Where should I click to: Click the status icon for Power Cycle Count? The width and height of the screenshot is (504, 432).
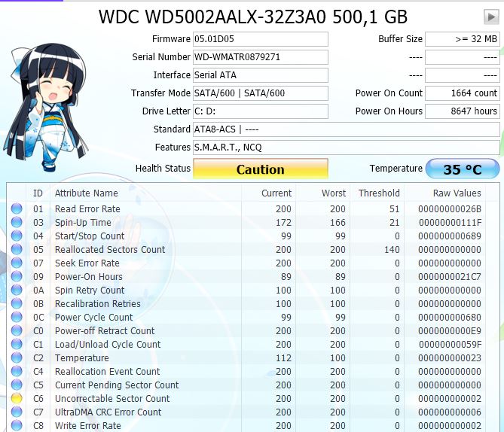pos(17,317)
